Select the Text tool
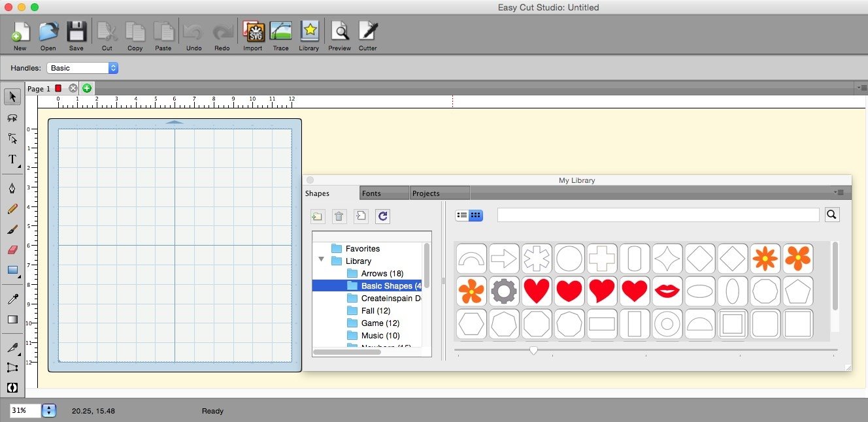This screenshot has height=422, width=868. click(x=12, y=159)
